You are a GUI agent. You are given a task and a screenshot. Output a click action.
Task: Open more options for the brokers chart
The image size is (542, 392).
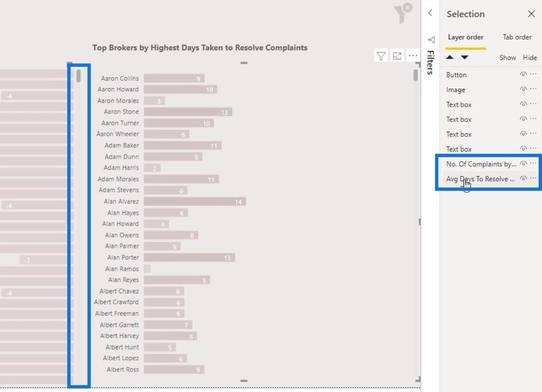coord(413,56)
